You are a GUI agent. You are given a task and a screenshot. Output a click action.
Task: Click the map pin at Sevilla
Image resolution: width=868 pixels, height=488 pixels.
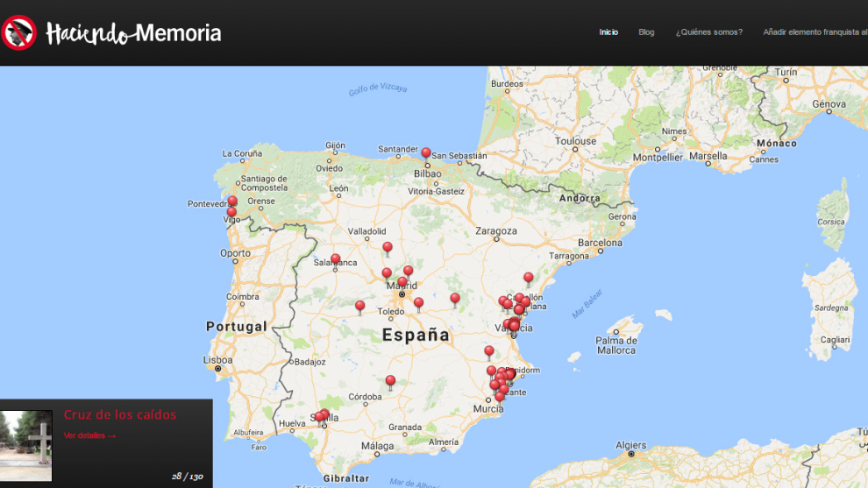[x=324, y=415]
